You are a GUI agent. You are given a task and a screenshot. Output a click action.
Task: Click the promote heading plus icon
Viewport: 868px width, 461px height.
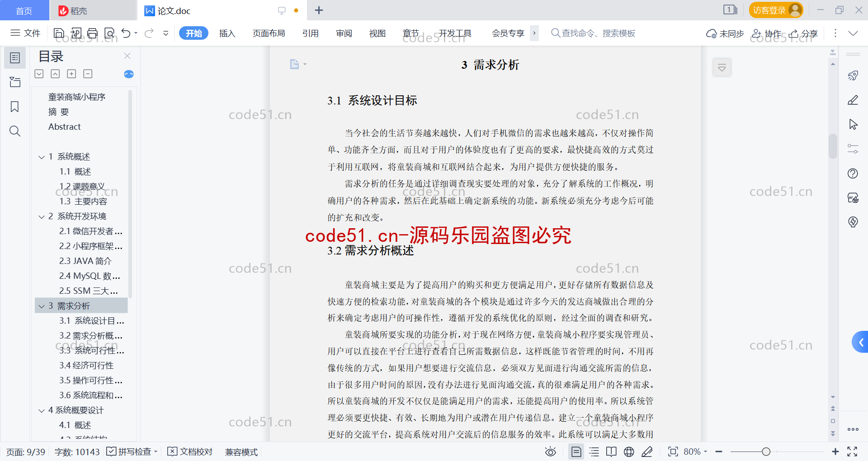tap(71, 74)
